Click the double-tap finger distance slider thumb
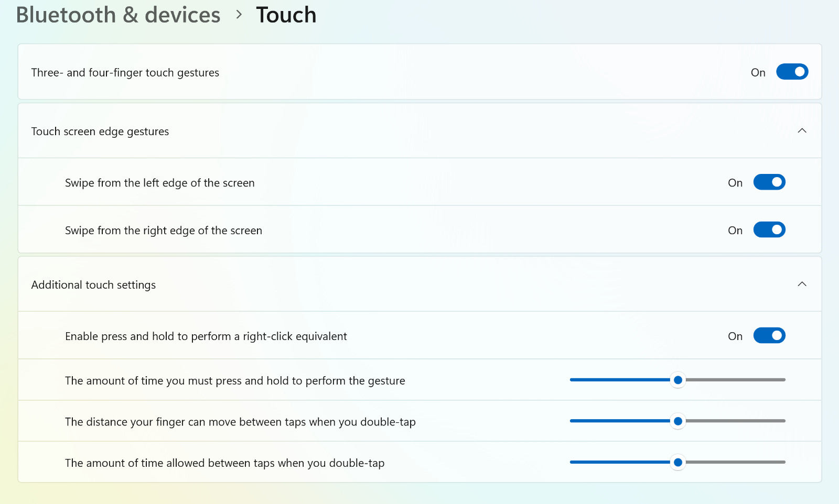 [x=678, y=421]
